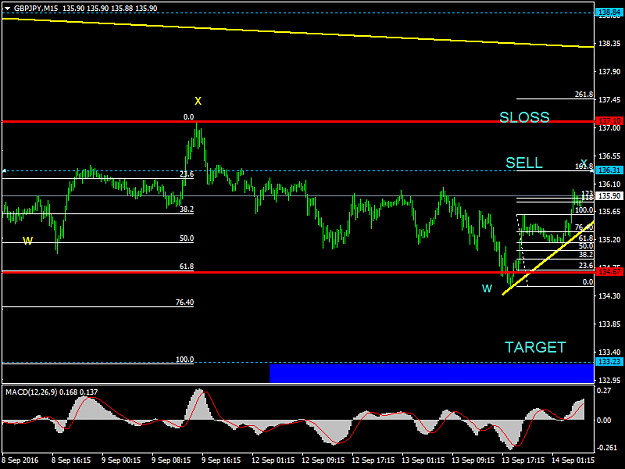The height and width of the screenshot is (469, 625).
Task: Click the 8 Sep 16:15 time label
Action: [x=71, y=460]
